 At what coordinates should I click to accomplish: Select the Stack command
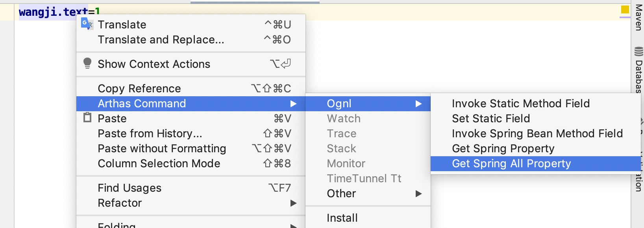point(368,148)
